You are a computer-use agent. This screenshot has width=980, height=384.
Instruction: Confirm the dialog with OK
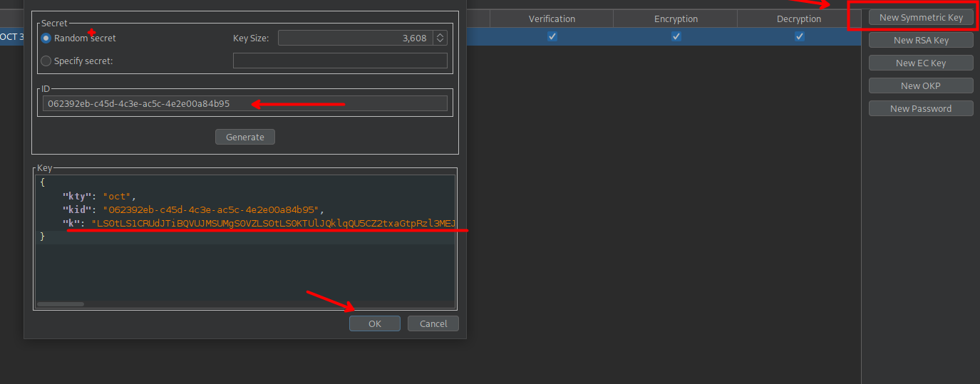pos(375,323)
